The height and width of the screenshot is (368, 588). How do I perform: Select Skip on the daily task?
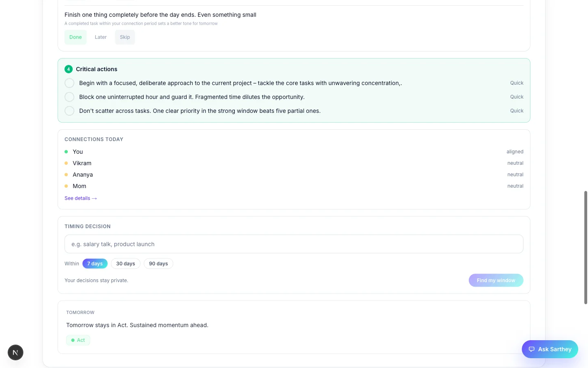pos(125,37)
